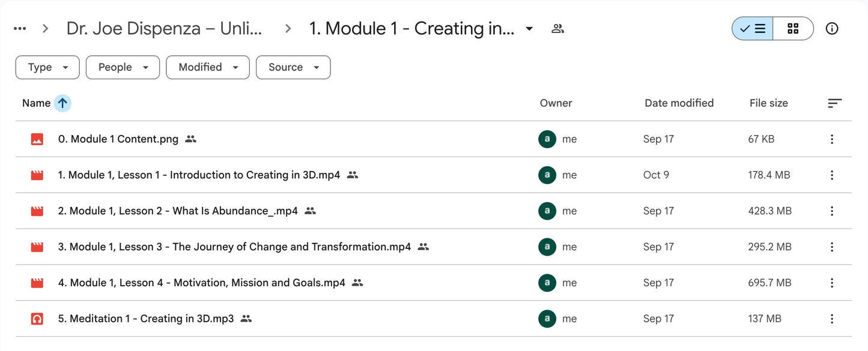Open the People filter dropdown
868x351 pixels.
(123, 67)
